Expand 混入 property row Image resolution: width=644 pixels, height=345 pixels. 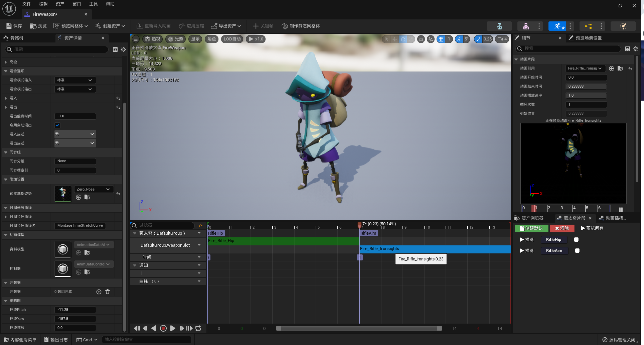(6, 98)
